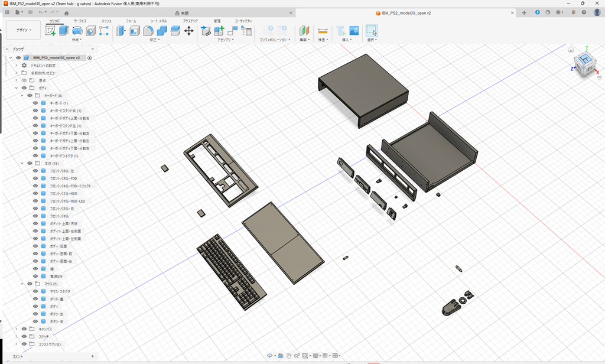Screen dimensions: 605x364
Task: Expand the スケッチ folder in the browser
Action: [17, 336]
